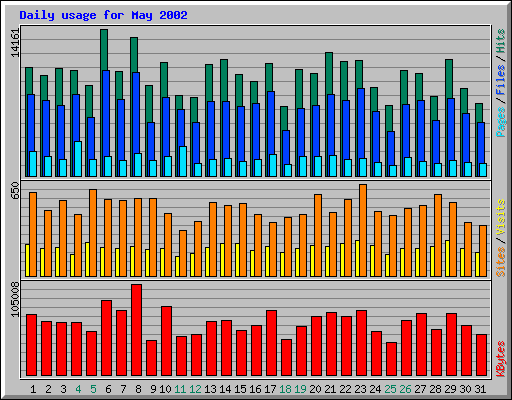Click the 'Sites' legend label
This screenshot has width=512, height=400.
[501, 262]
